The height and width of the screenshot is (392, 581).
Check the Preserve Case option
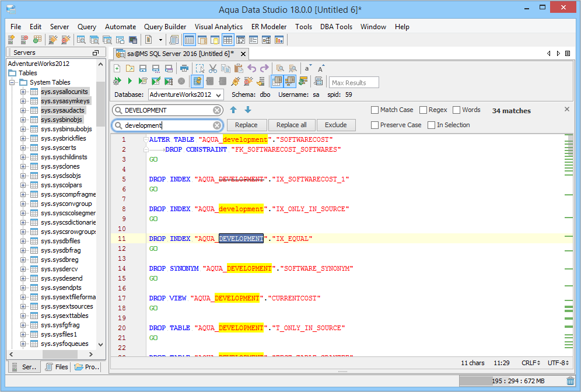point(375,125)
